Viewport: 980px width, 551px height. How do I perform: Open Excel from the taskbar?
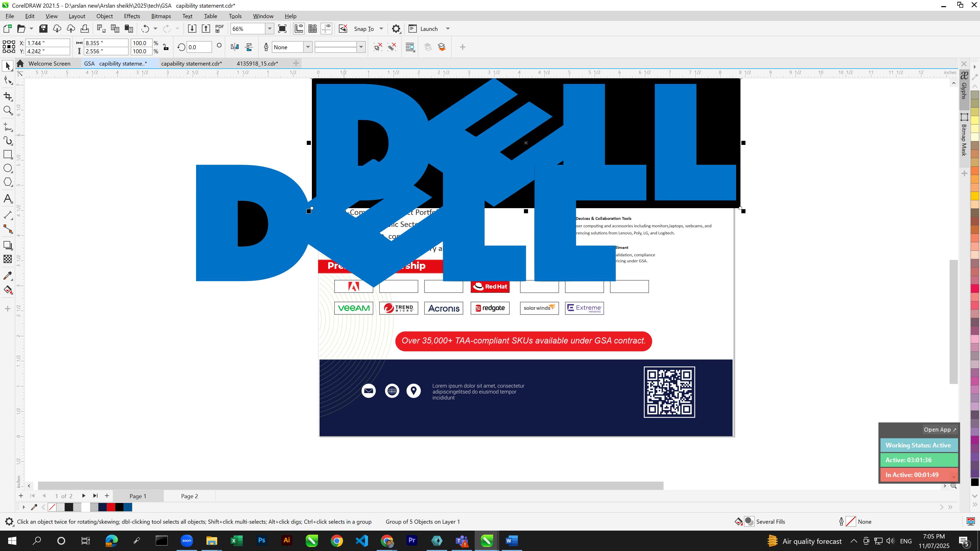click(237, 540)
